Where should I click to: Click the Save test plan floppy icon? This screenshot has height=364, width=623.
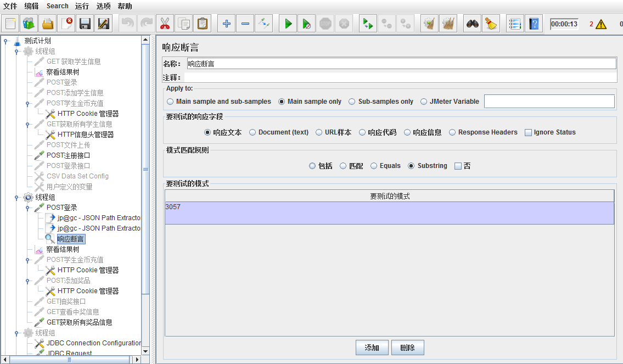[85, 24]
